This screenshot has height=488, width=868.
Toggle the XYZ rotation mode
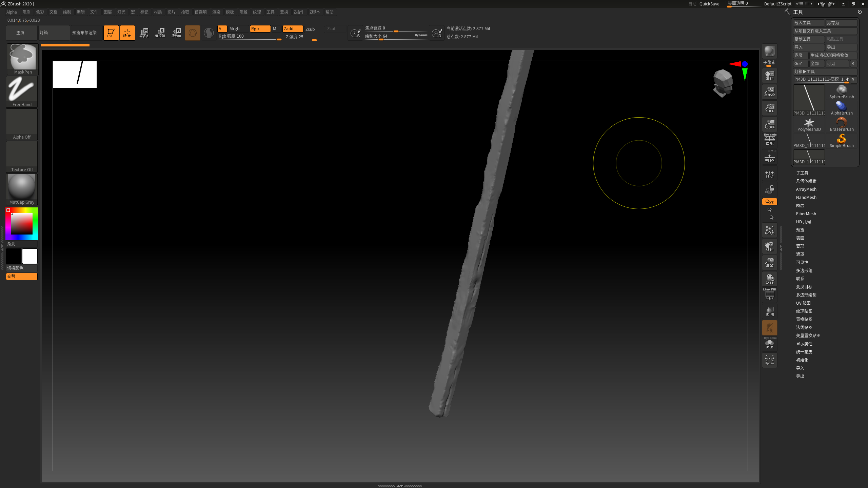pyautogui.click(x=769, y=202)
